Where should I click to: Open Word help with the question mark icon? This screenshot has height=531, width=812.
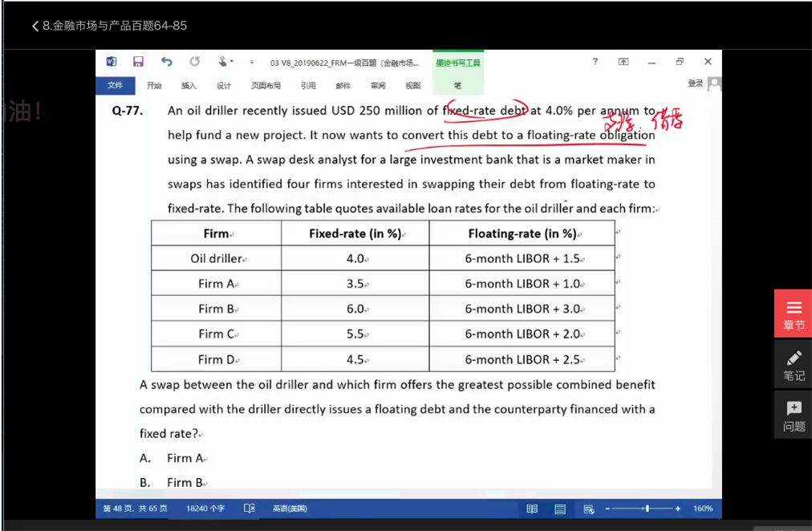(x=595, y=62)
